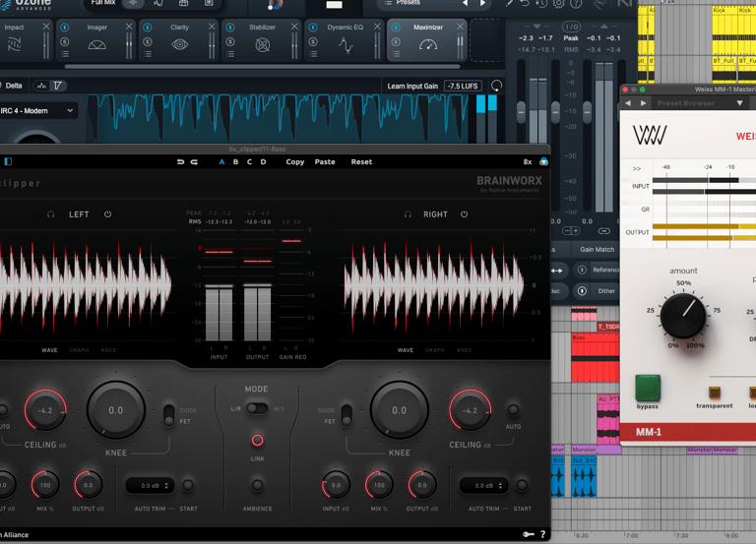Switch right display to KNEE view
This screenshot has width=756, height=544.
tap(465, 350)
